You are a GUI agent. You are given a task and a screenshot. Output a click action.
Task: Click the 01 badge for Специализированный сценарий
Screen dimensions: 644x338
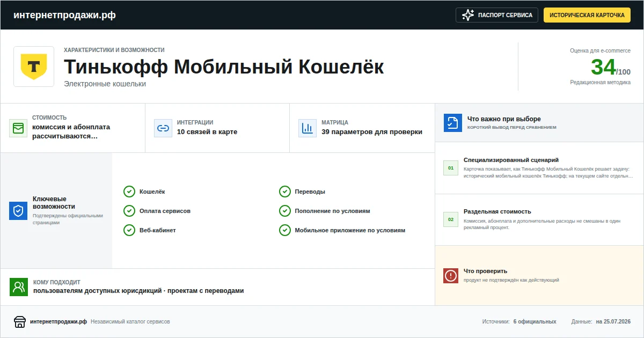(451, 168)
